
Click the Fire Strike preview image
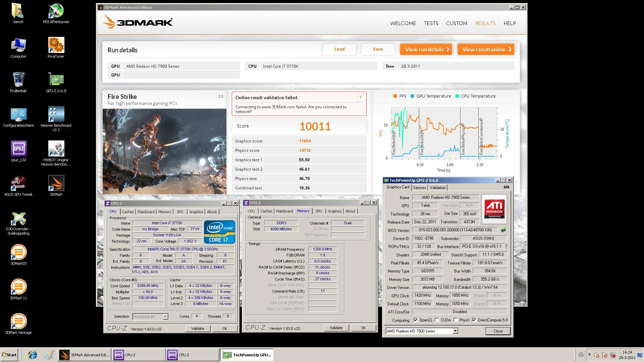click(164, 151)
